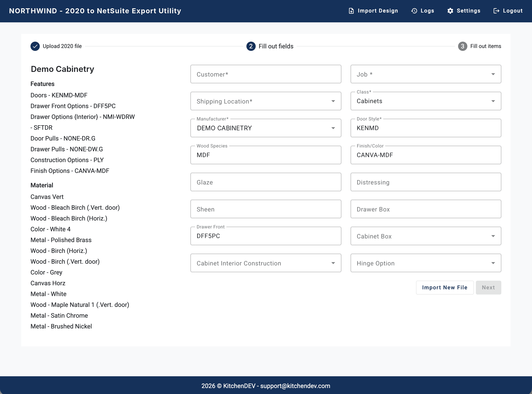Click the Fill out fields step label
Viewport: 532px width, 394px height.
pyautogui.click(x=276, y=46)
